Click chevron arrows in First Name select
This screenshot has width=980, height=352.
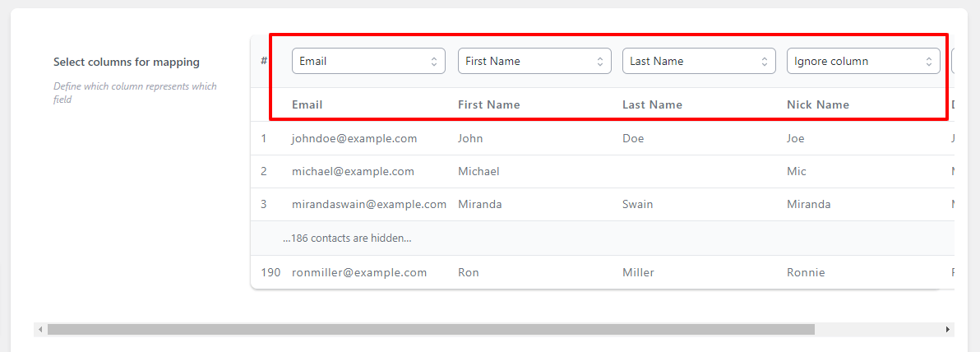click(x=600, y=62)
